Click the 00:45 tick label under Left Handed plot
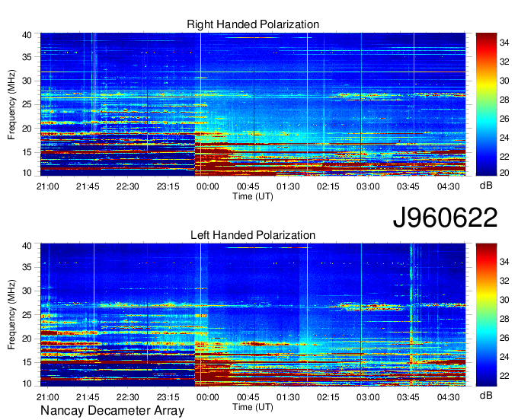Viewport: 518px width, 420px height. [x=248, y=397]
